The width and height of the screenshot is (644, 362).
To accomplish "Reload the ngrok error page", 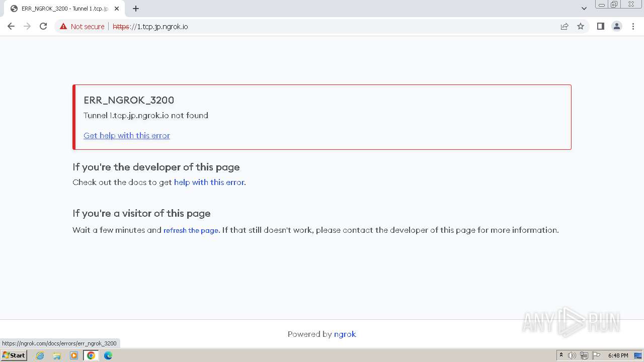I will point(43,26).
